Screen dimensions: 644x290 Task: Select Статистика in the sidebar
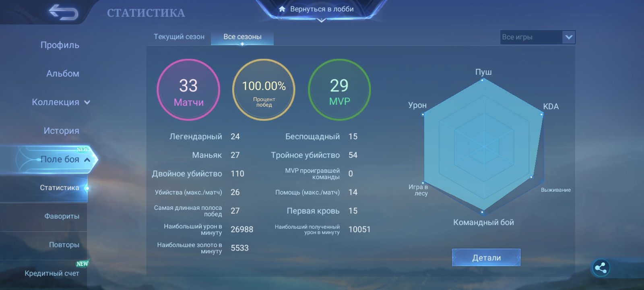click(x=60, y=188)
